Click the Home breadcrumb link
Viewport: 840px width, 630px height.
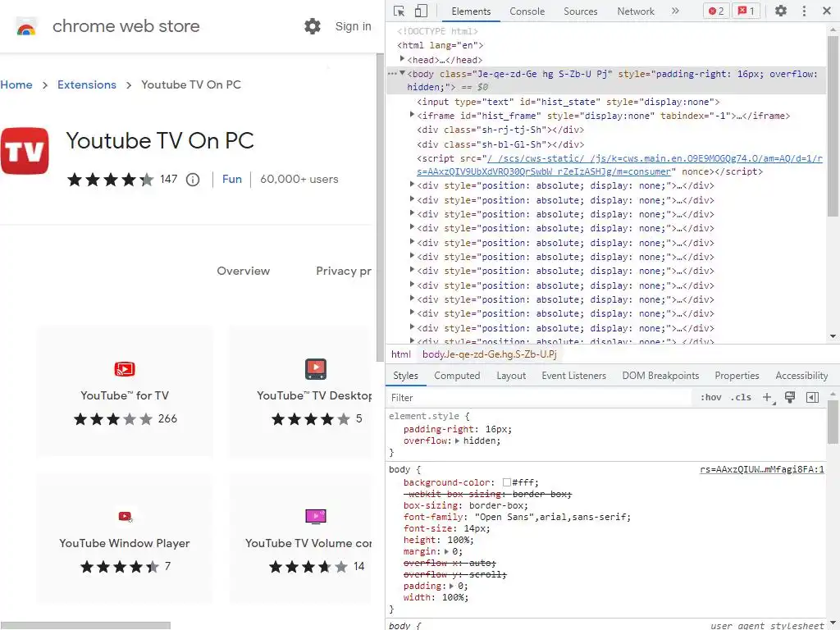pyautogui.click(x=16, y=84)
